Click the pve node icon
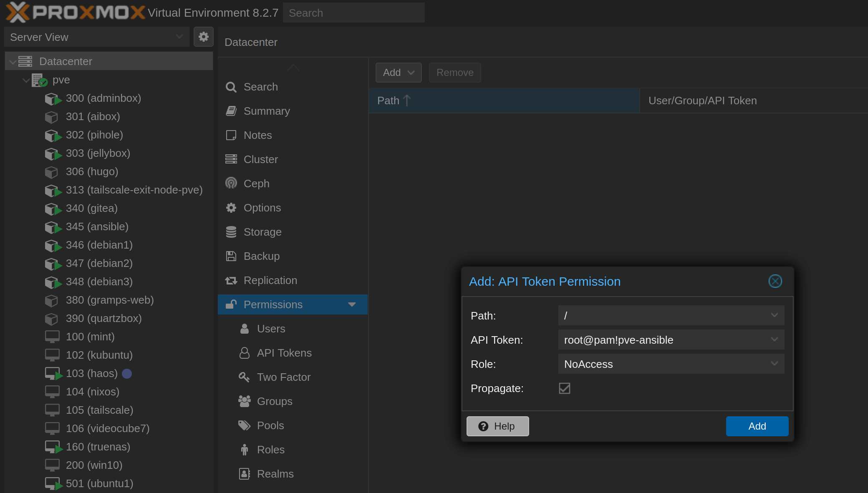The width and height of the screenshot is (868, 493). tap(40, 80)
